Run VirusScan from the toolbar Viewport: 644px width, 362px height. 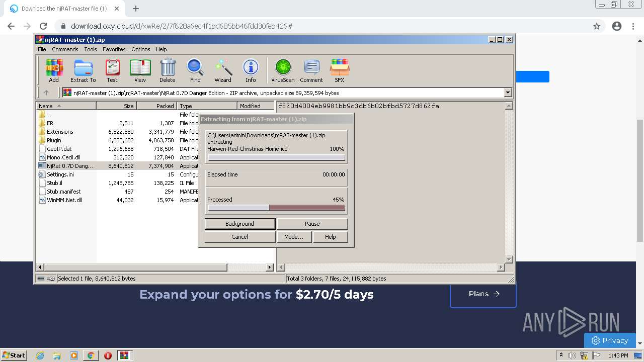click(283, 70)
